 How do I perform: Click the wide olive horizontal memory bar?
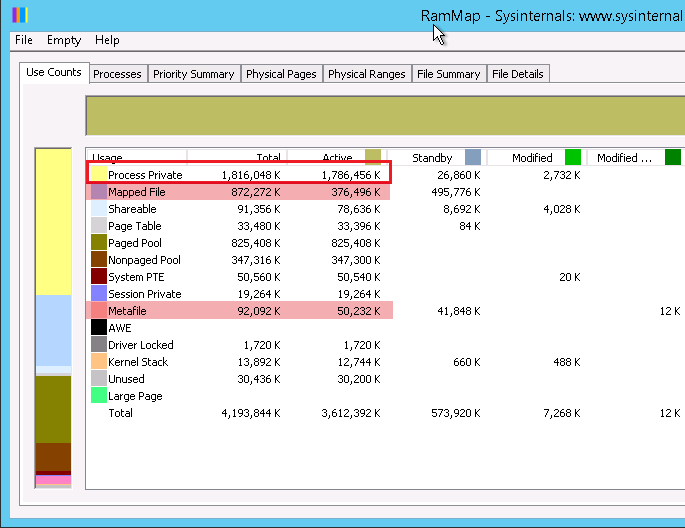tap(385, 116)
